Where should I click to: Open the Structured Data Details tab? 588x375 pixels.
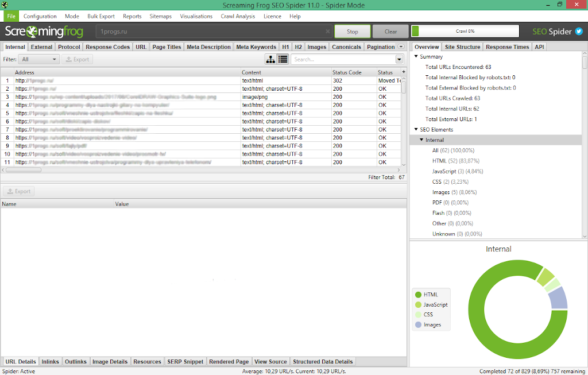[x=323, y=361]
